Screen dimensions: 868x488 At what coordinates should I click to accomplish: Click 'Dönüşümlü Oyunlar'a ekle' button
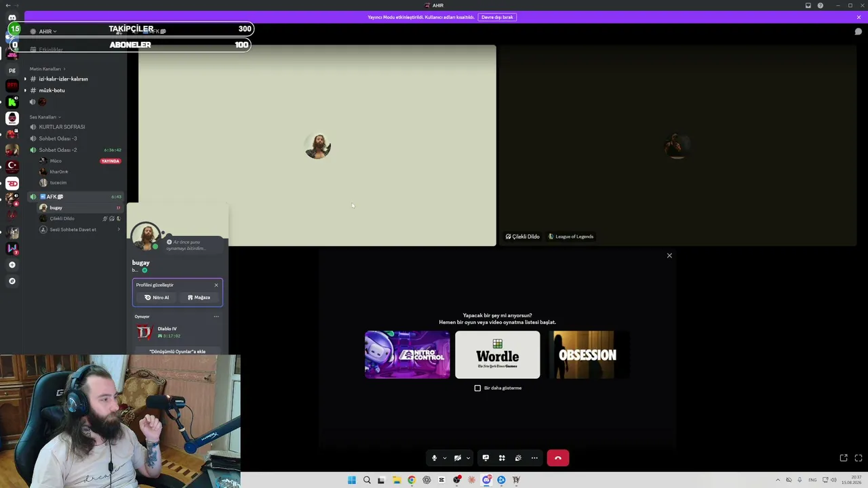[x=177, y=352]
